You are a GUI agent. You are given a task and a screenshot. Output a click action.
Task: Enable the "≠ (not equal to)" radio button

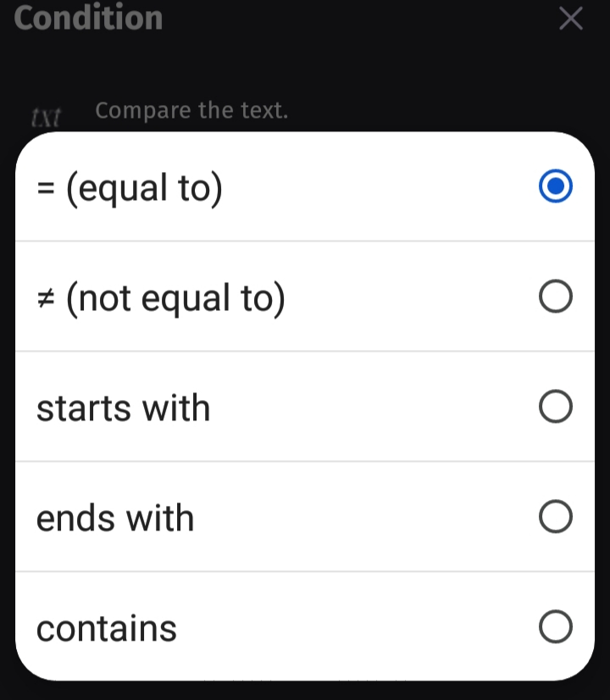[x=555, y=296]
